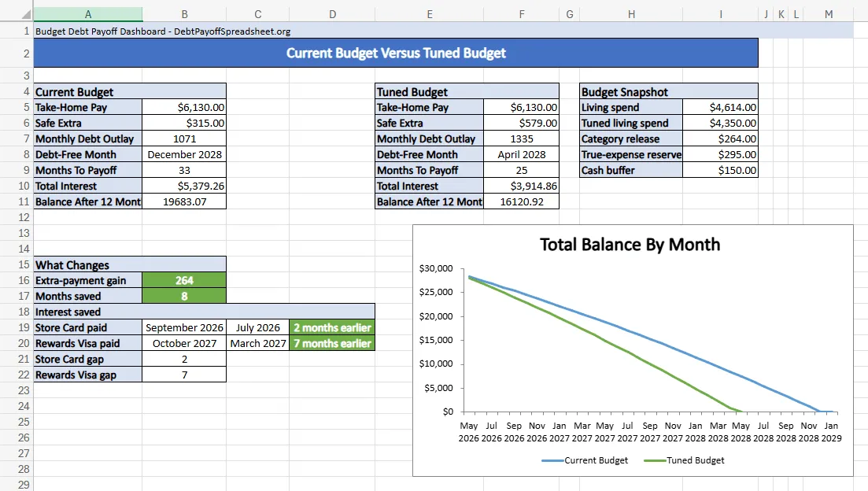Click the 'Jan 2029' horizontal axis label
This screenshot has height=491, width=868.
point(831,432)
